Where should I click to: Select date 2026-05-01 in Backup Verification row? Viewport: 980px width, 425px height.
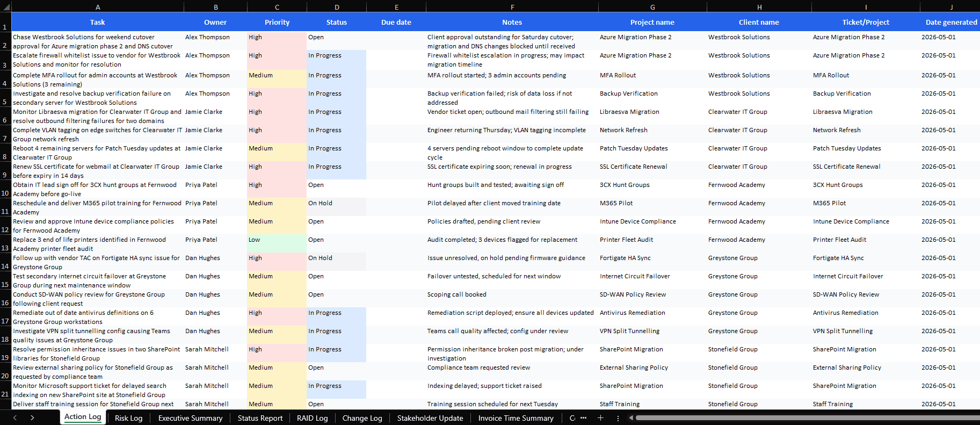(950, 97)
